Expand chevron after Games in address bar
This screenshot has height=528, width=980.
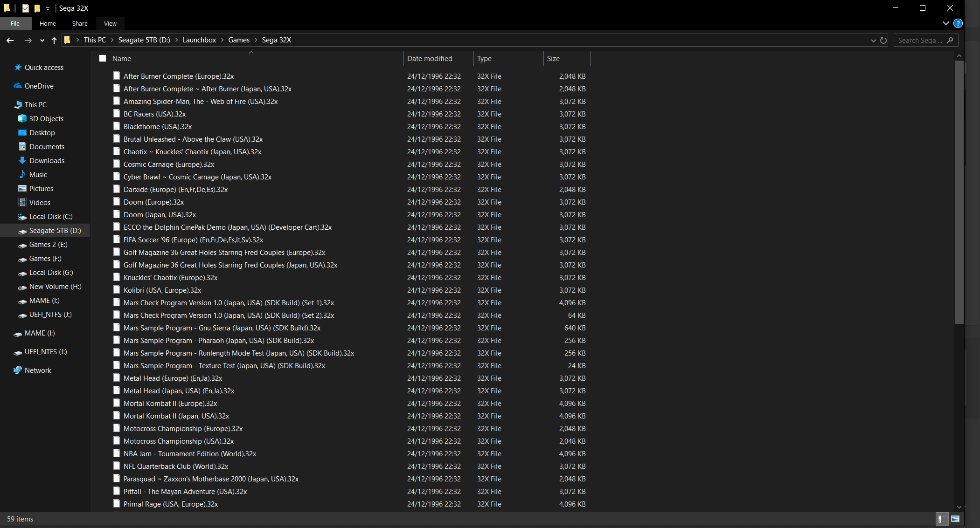(x=256, y=40)
